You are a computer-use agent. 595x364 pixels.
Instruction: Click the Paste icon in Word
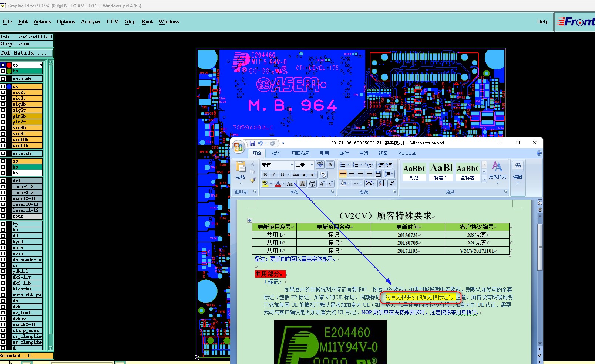[x=241, y=167]
